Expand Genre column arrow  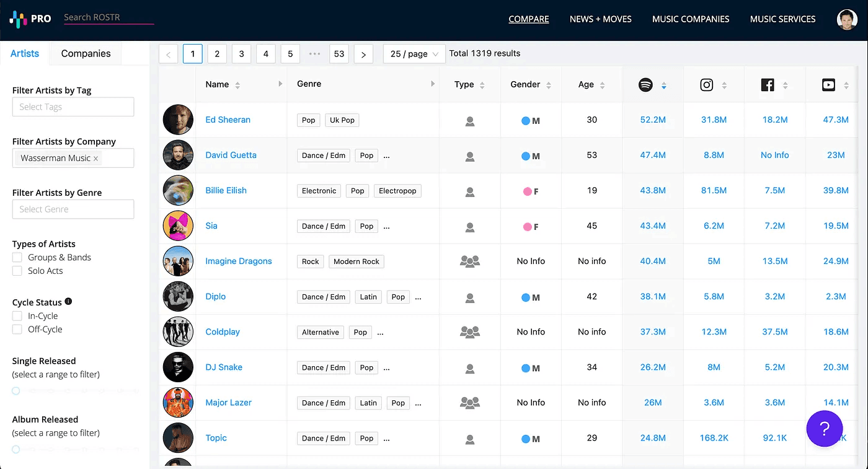click(x=433, y=84)
